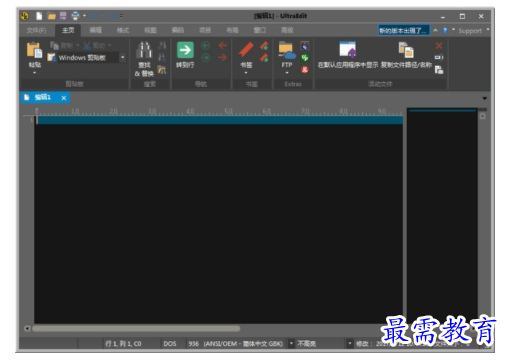The image size is (505, 362).
Task: Switch to the Format ribbon tab
Action: click(123, 30)
